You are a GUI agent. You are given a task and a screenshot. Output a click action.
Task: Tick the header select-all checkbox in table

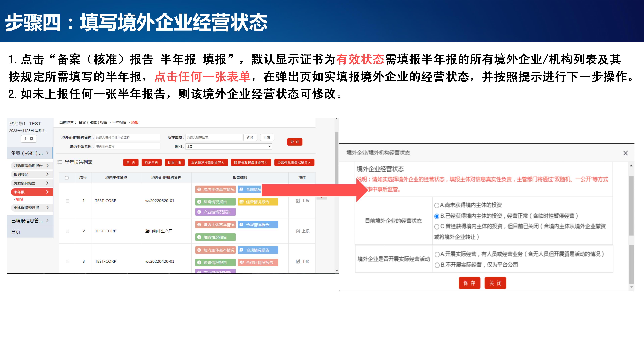[x=67, y=178]
